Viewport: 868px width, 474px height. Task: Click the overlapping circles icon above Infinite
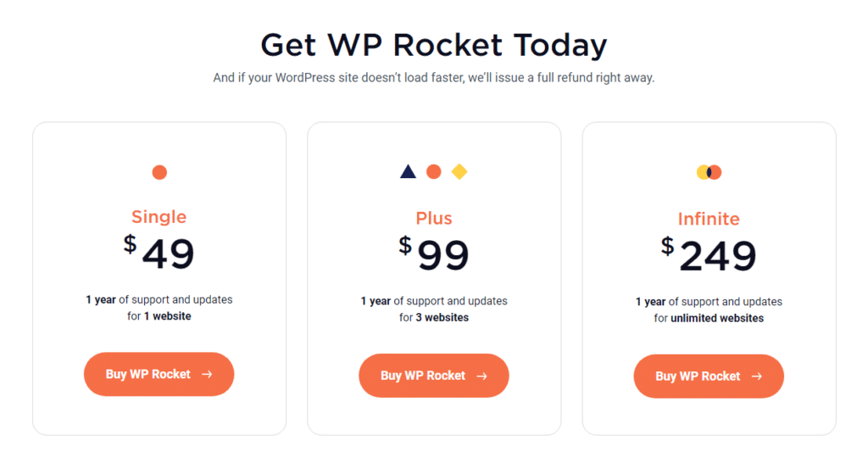coord(709,172)
